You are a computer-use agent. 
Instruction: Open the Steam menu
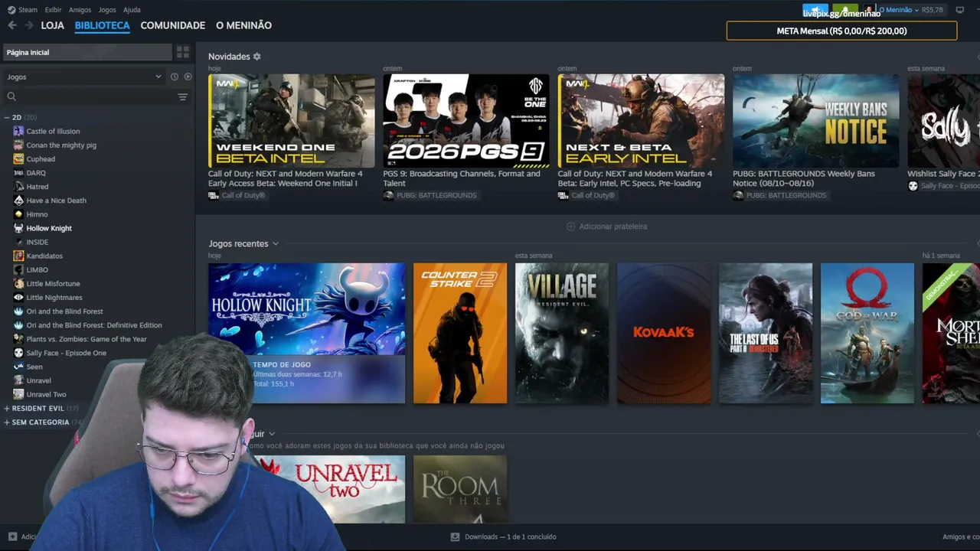[28, 10]
